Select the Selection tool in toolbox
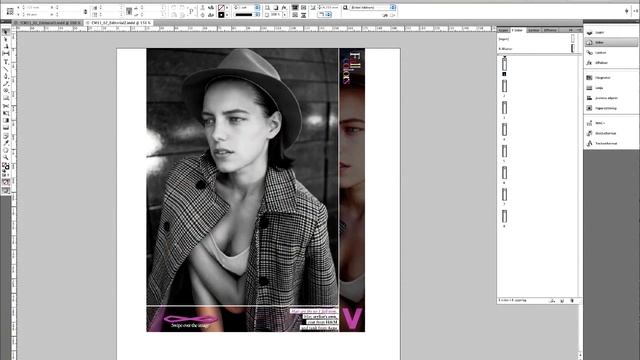640x360 pixels. pyautogui.click(x=6, y=32)
